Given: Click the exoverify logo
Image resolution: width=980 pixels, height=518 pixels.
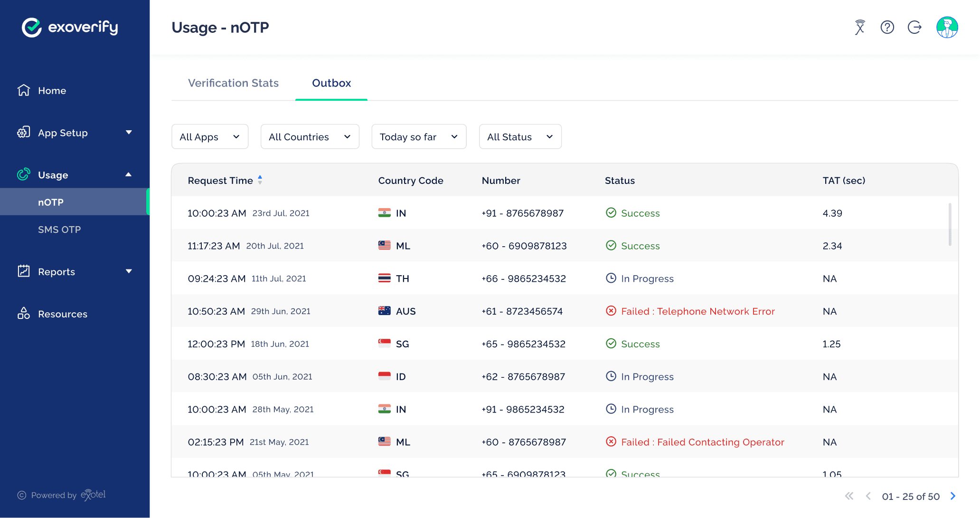Looking at the screenshot, I should click(x=70, y=28).
